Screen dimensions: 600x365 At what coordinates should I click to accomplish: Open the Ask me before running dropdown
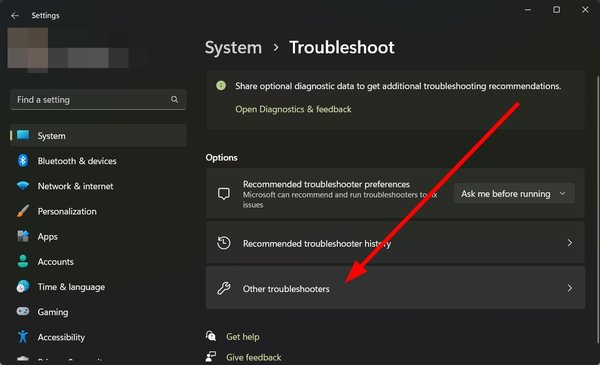tap(514, 194)
